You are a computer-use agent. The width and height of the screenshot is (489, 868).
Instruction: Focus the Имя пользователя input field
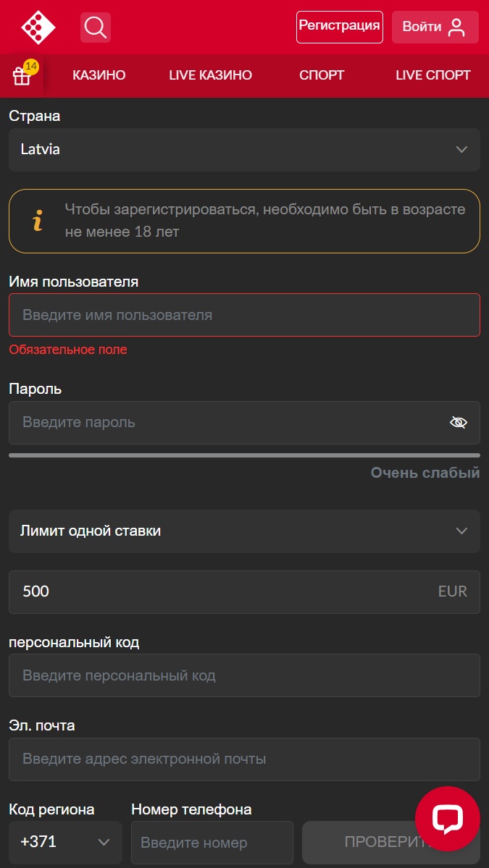244,315
